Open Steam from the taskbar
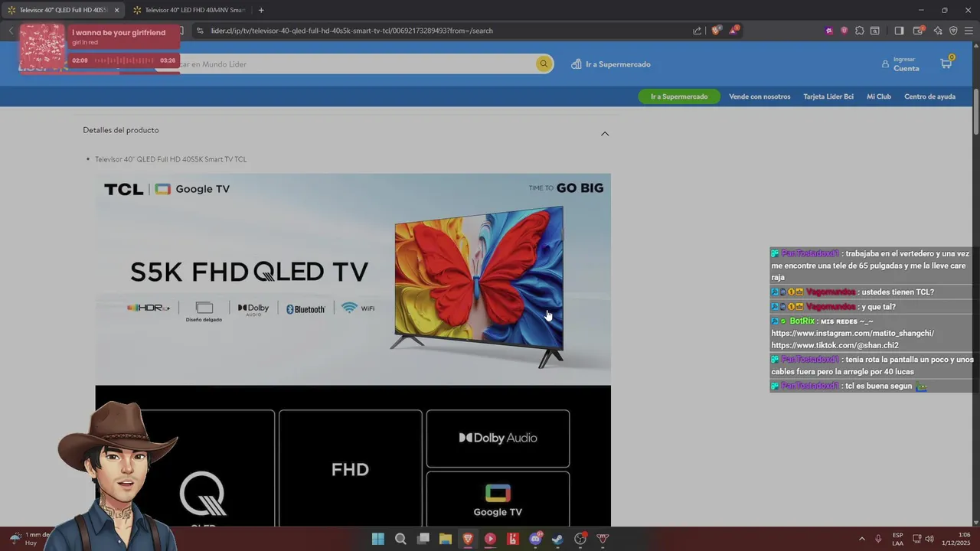 [x=557, y=539]
